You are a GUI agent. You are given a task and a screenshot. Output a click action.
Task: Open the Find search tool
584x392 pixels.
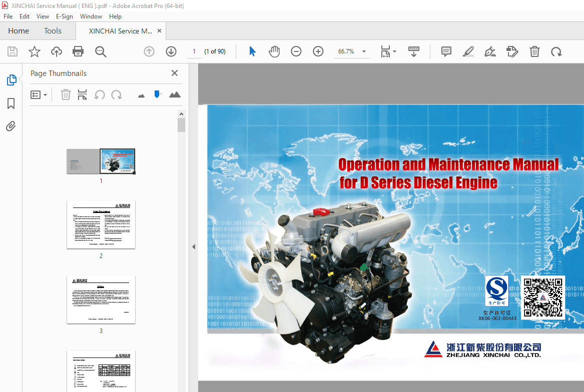(101, 51)
